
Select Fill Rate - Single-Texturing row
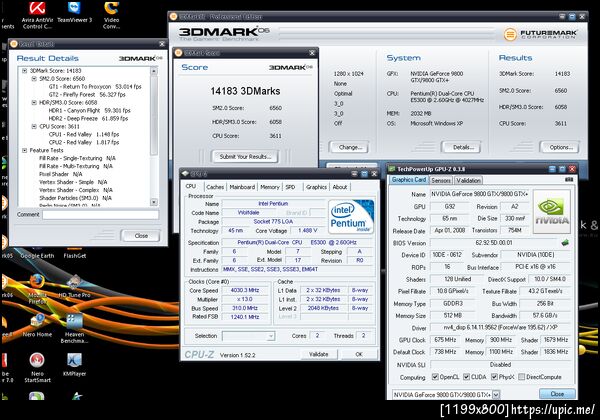tap(77, 158)
